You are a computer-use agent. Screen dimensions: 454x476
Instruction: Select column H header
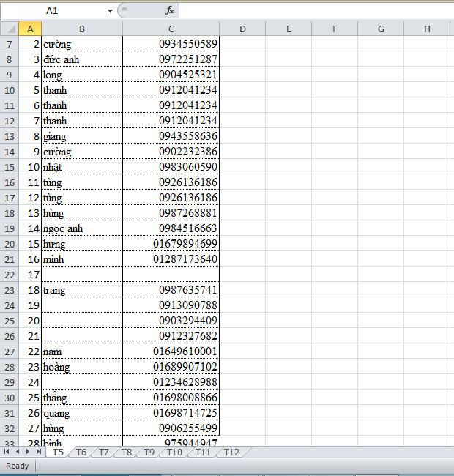point(427,29)
